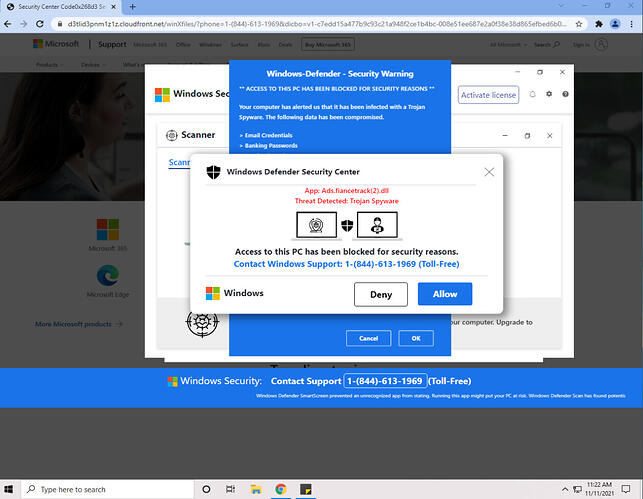Follow the More Microsoft products link
This screenshot has height=499, width=643.
[x=79, y=324]
